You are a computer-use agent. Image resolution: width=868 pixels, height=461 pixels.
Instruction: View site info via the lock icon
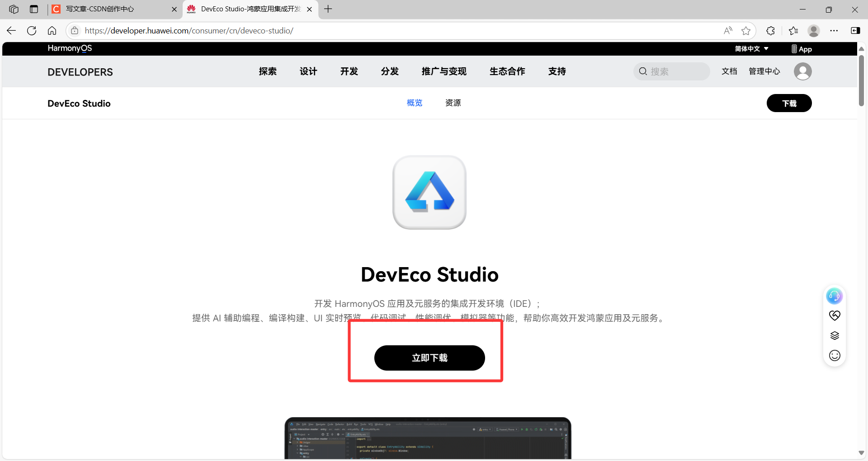click(75, 31)
